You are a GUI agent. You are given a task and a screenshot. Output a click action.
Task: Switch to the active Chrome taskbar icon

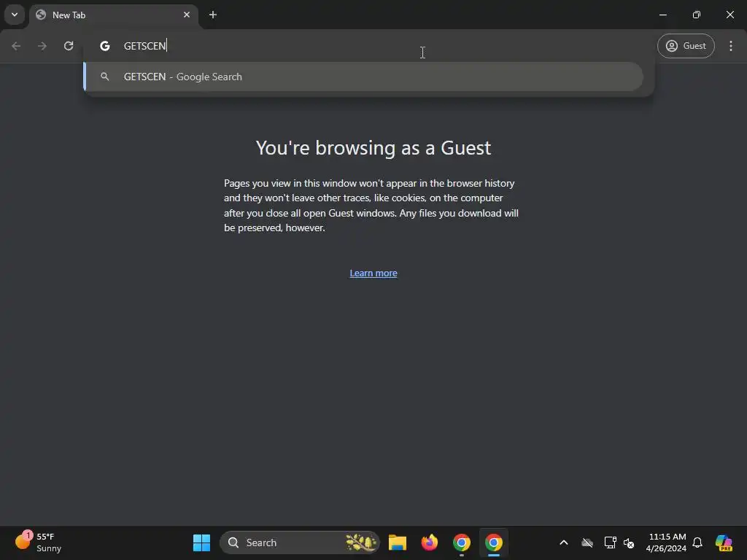(494, 542)
